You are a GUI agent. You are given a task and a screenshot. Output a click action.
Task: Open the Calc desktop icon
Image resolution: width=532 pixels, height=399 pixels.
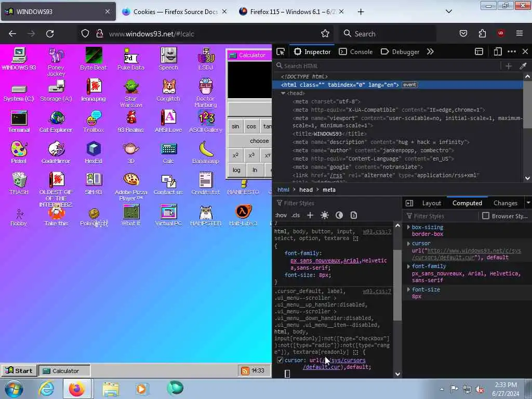click(168, 152)
